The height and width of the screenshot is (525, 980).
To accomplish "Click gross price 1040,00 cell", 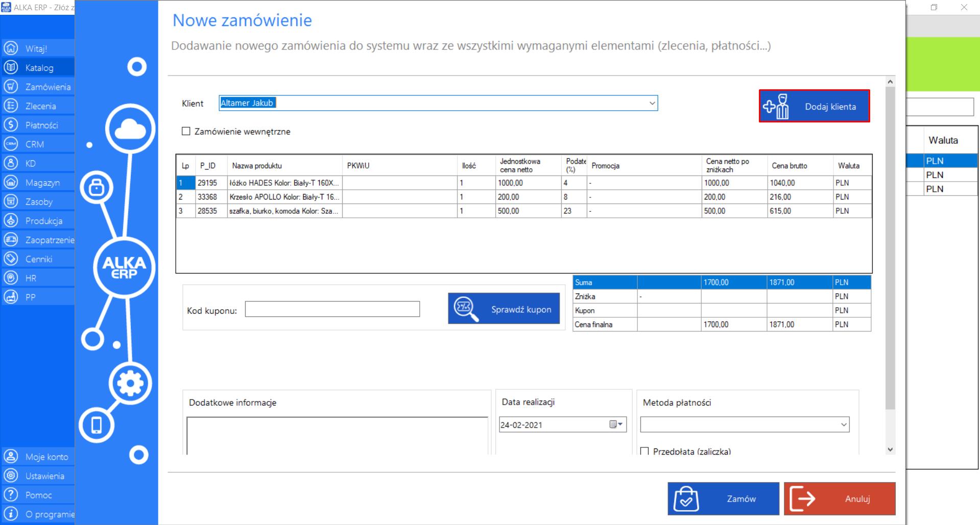I will [x=800, y=183].
